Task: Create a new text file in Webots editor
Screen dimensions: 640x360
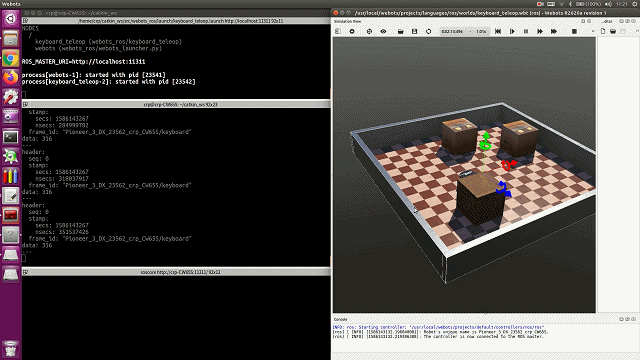Action: click(x=603, y=31)
